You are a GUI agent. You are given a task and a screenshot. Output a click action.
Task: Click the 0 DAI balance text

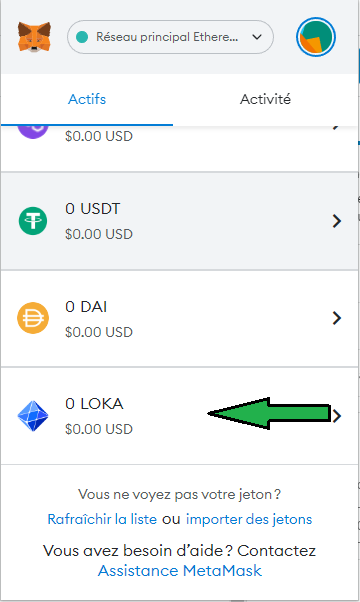tap(86, 307)
